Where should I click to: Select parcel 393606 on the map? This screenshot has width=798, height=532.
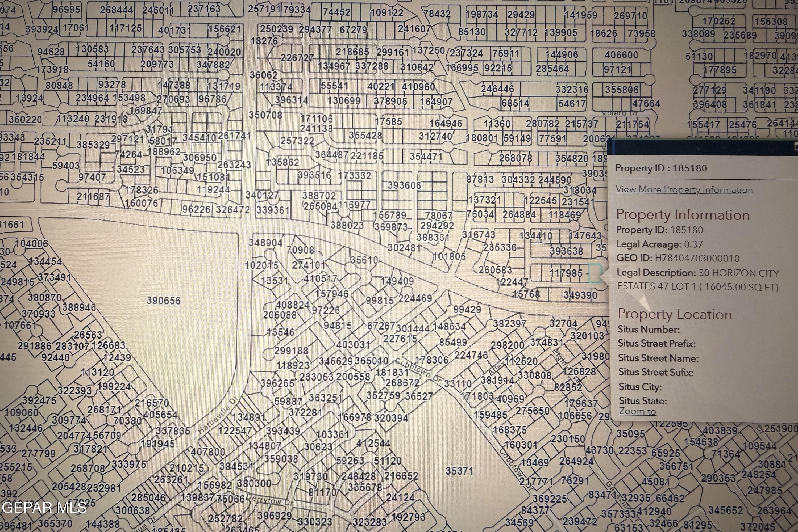pyautogui.click(x=404, y=185)
